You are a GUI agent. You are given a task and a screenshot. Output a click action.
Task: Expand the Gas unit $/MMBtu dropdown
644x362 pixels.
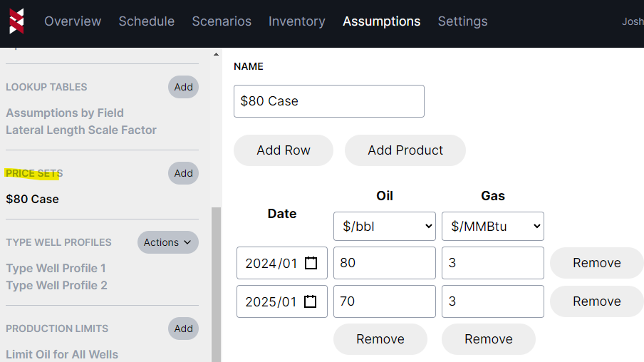pos(493,226)
